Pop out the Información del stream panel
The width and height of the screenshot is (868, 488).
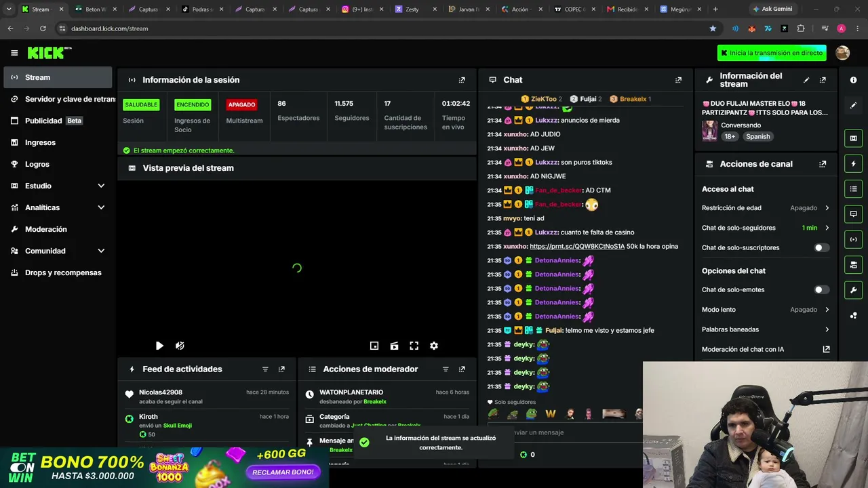(x=823, y=80)
